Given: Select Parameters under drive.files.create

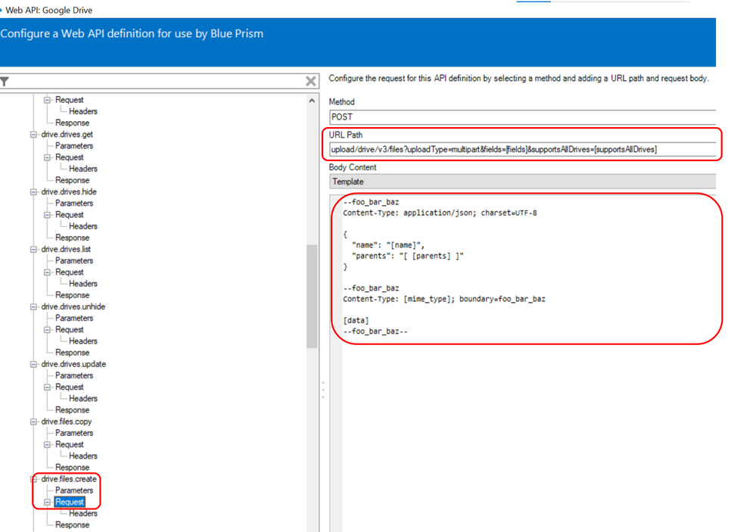Looking at the screenshot, I should (73, 490).
